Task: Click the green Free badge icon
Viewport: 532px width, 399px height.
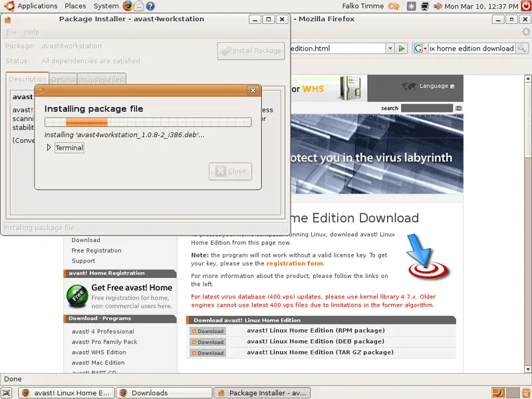Action: coord(77,296)
